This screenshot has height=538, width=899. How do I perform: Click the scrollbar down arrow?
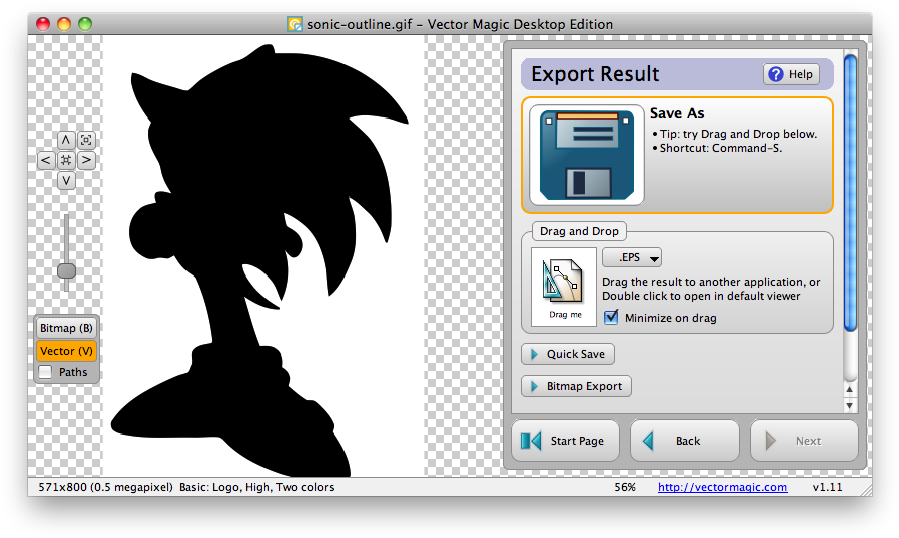point(850,406)
